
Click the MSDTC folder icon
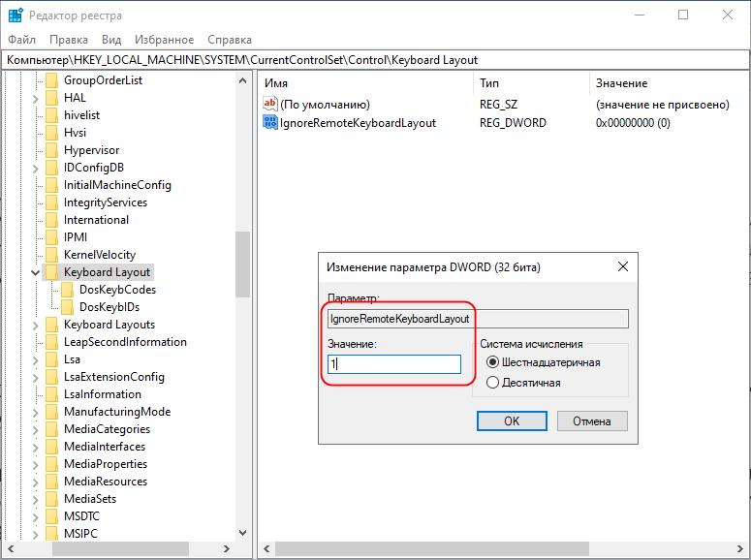pyautogui.click(x=52, y=516)
